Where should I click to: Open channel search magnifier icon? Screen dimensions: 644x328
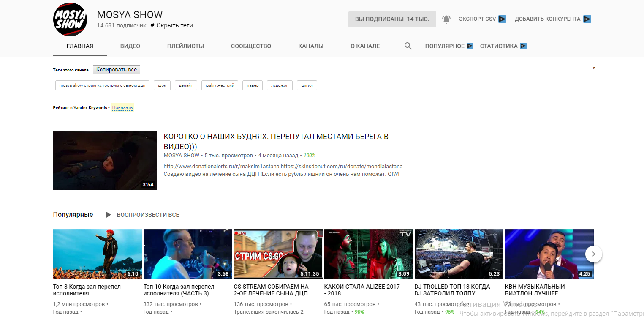pos(408,46)
